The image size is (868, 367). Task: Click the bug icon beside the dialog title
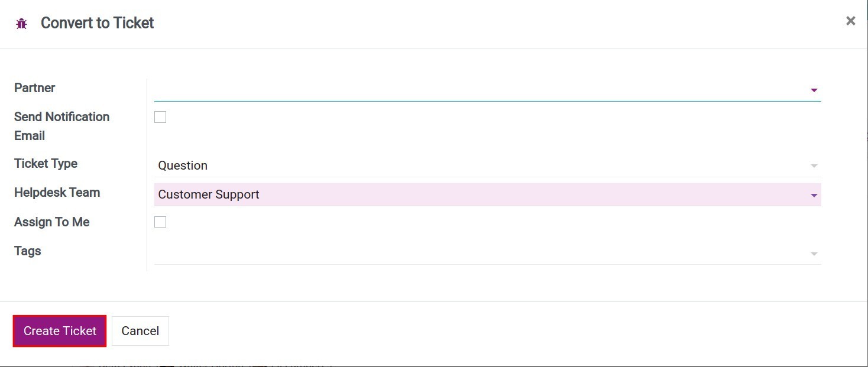[21, 23]
